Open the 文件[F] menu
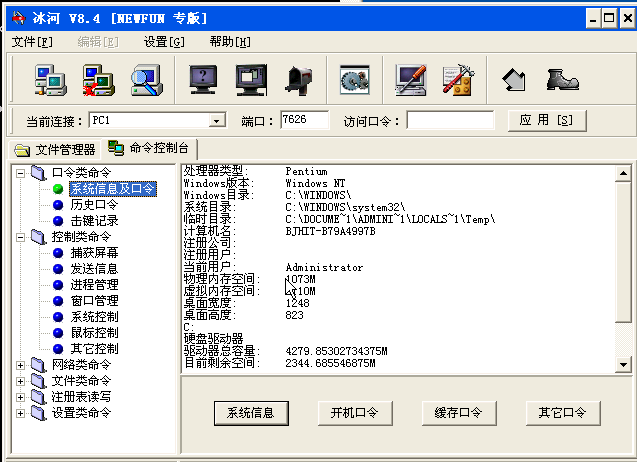 click(32, 41)
